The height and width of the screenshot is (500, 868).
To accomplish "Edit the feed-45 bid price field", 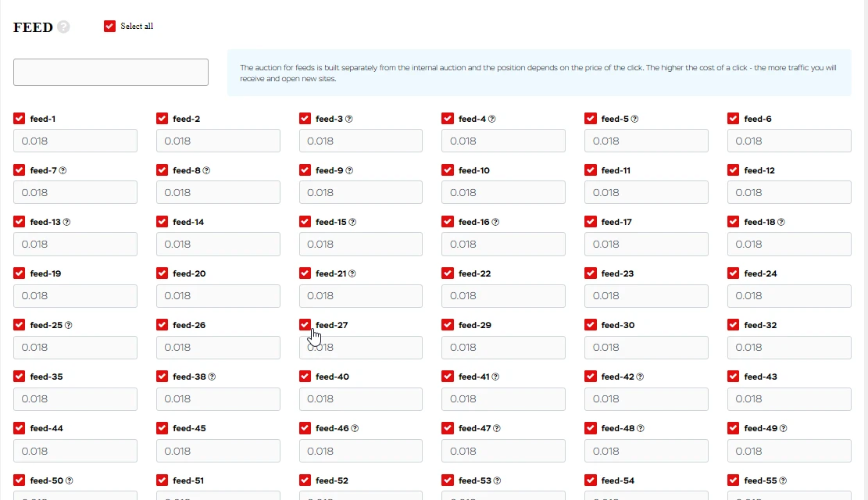I will (x=218, y=451).
